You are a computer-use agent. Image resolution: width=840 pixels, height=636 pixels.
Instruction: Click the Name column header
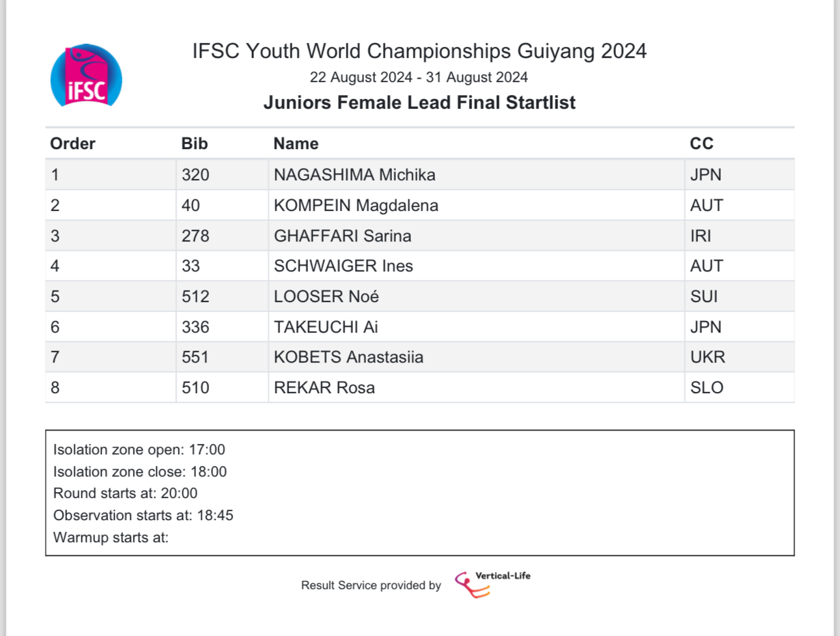coord(296,144)
